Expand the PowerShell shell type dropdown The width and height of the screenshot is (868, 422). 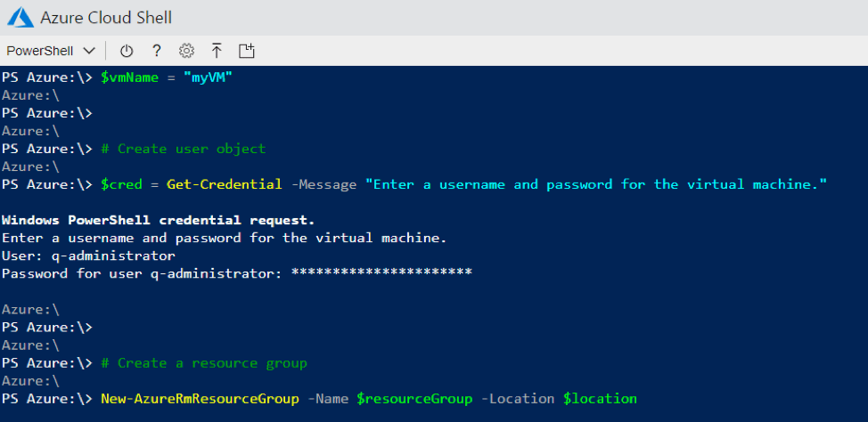(x=51, y=51)
